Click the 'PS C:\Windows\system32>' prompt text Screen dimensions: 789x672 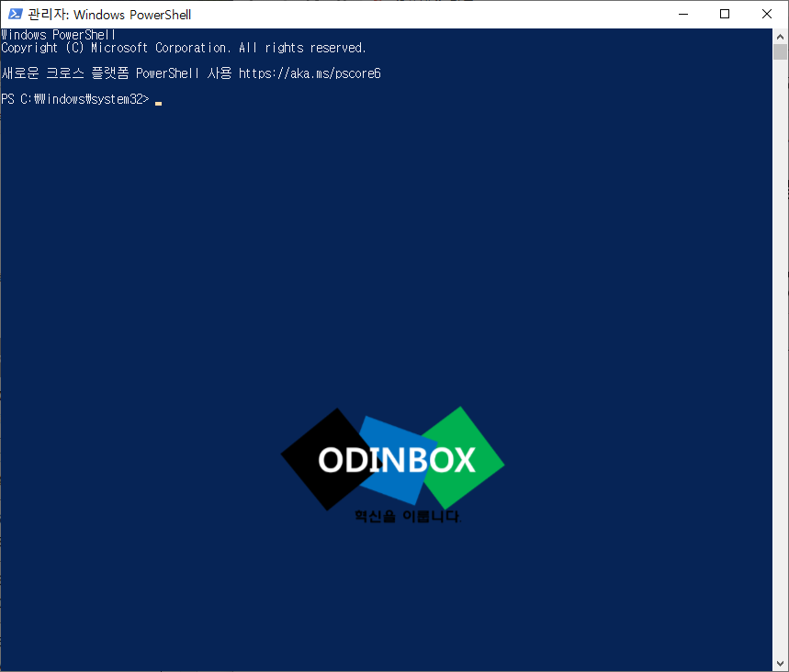tap(75, 99)
